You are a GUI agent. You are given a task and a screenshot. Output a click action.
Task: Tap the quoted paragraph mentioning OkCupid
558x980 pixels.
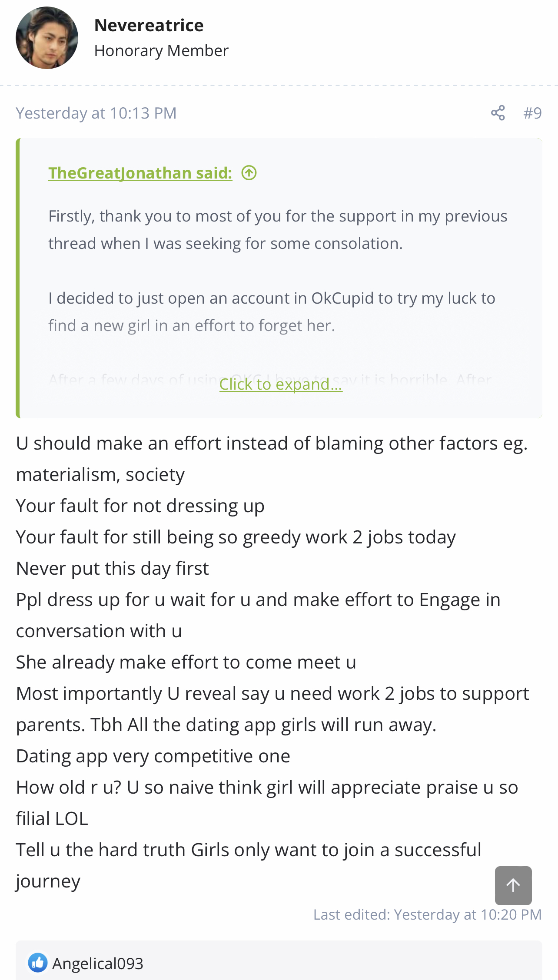(x=272, y=312)
